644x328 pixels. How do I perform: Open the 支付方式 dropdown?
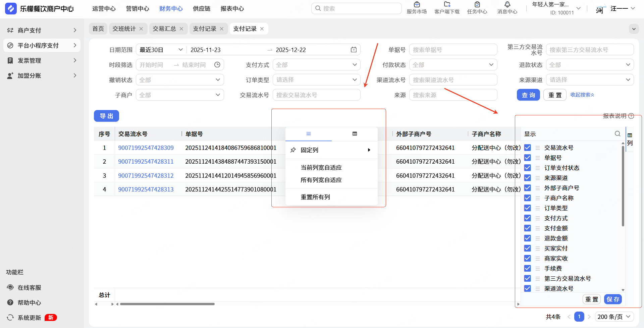coord(317,65)
